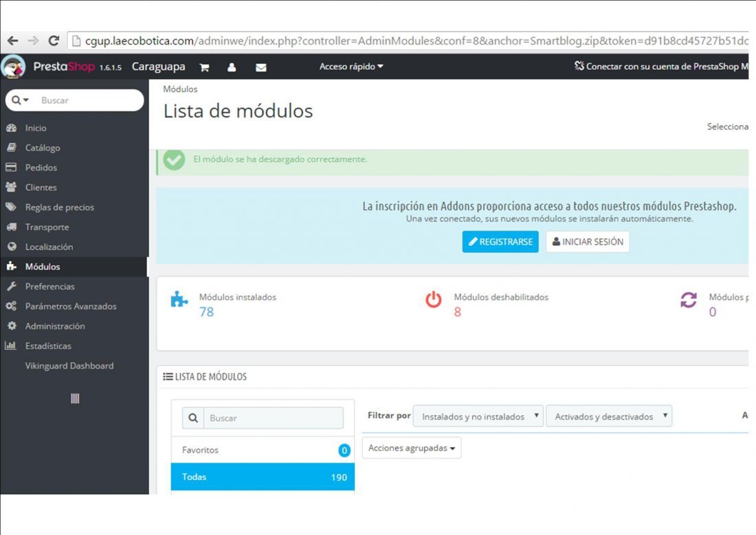The height and width of the screenshot is (535, 756).
Task: Click the magnifier icon in module search
Action: [x=193, y=418]
